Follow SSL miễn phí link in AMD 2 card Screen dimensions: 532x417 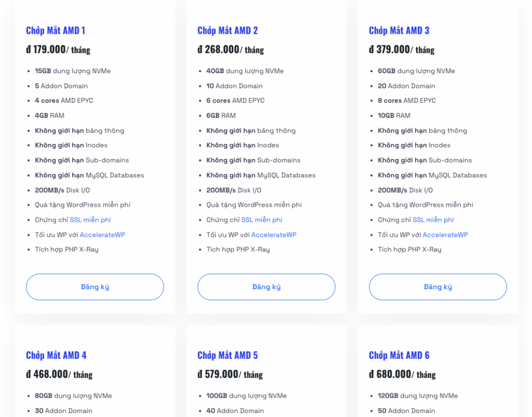click(262, 220)
